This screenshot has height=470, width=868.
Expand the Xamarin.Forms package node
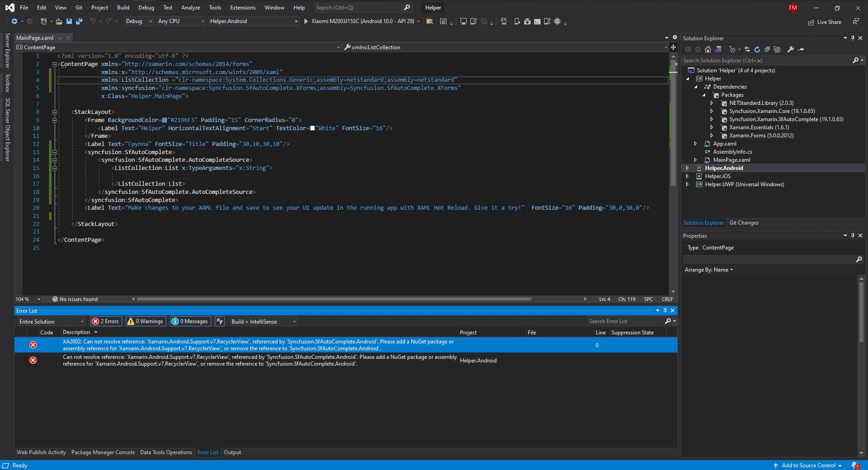pyautogui.click(x=712, y=136)
